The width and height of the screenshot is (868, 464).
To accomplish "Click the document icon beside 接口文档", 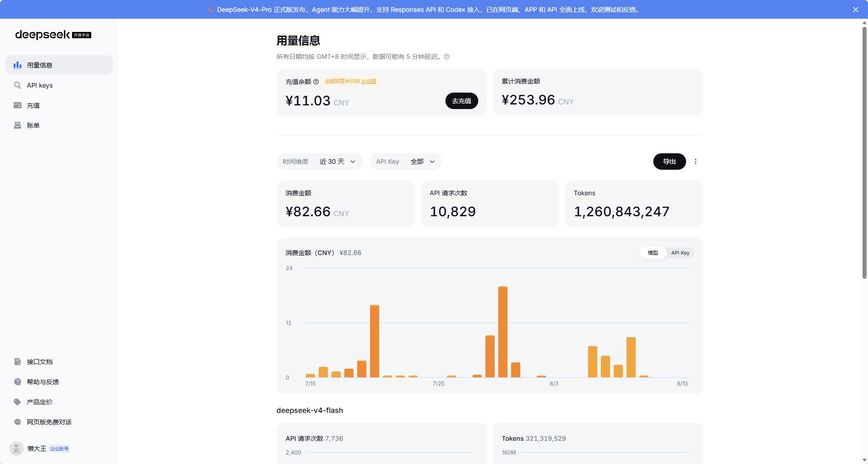I will click(17, 362).
